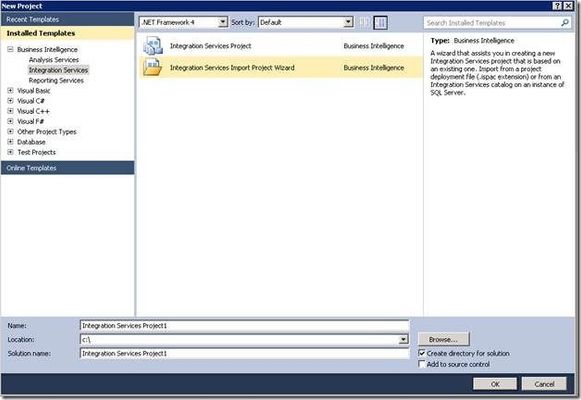Switch to small icons view
The width and height of the screenshot is (581, 400).
coord(364,23)
